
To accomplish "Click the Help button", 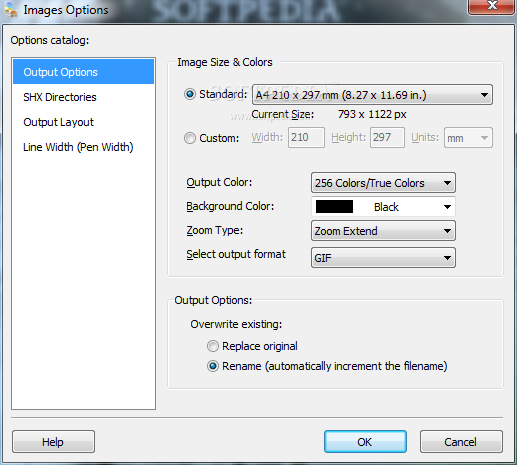I will pyautogui.click(x=53, y=442).
